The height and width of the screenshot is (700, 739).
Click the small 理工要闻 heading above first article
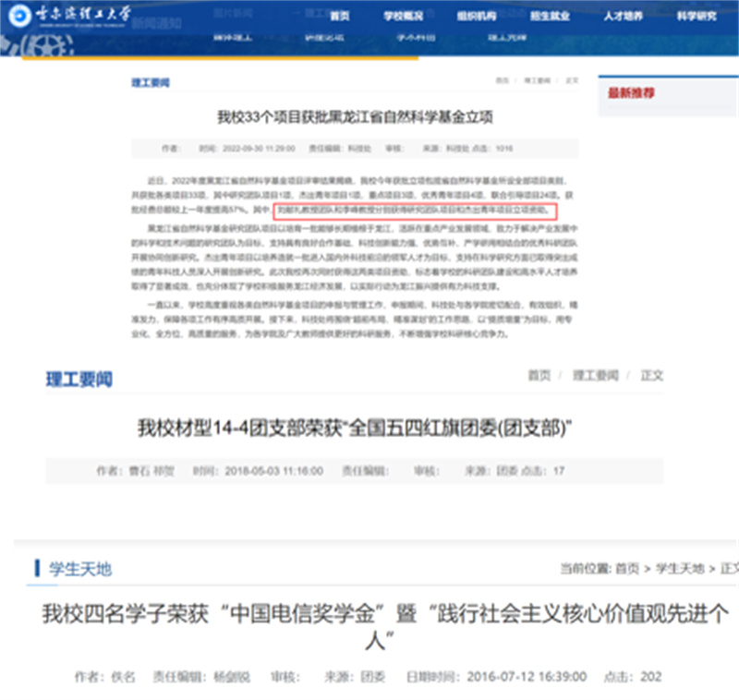pyautogui.click(x=150, y=83)
